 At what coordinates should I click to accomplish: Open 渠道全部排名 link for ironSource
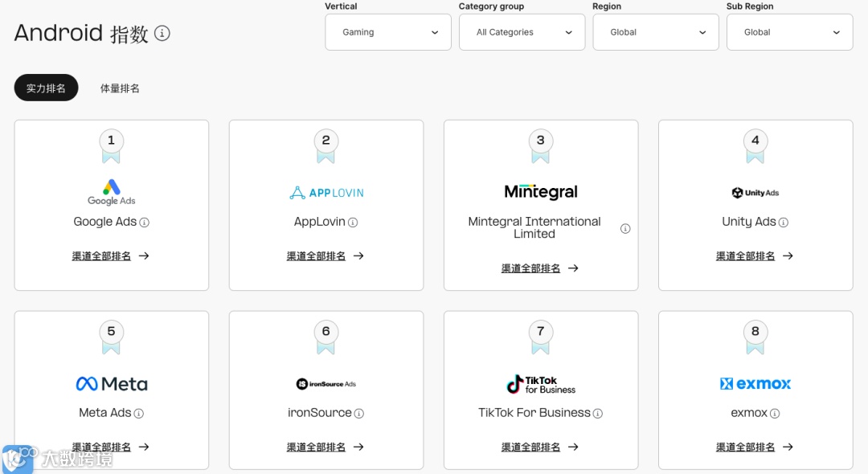pos(325,447)
